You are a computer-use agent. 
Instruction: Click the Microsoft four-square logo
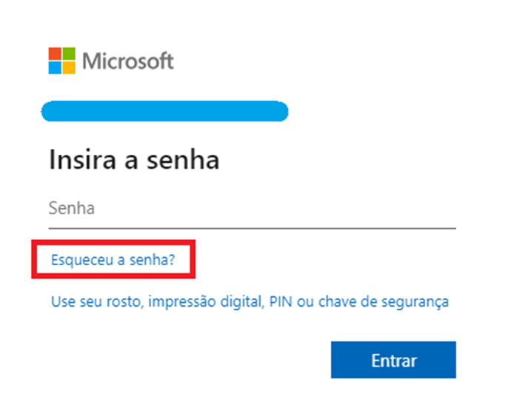coord(61,61)
